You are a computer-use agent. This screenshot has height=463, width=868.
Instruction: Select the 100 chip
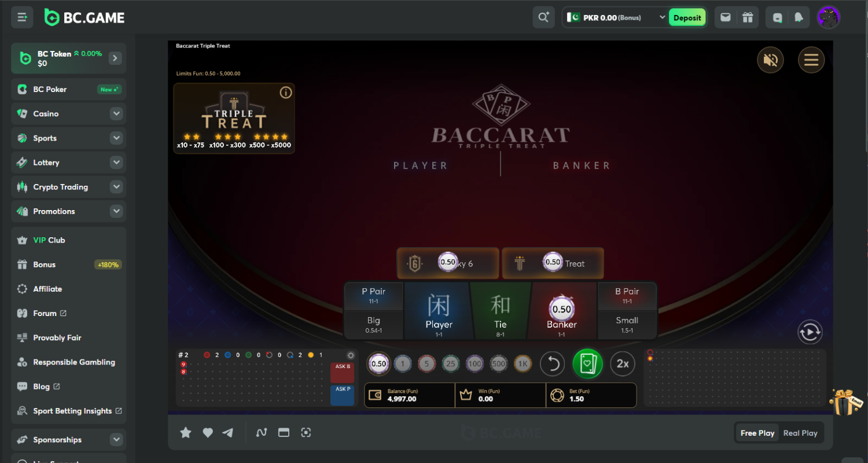[x=475, y=364]
